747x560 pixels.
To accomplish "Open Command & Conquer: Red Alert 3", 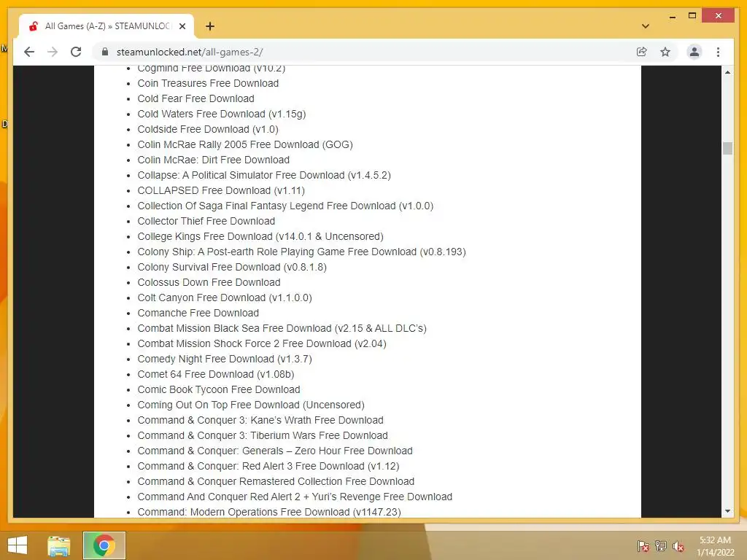I will click(268, 466).
